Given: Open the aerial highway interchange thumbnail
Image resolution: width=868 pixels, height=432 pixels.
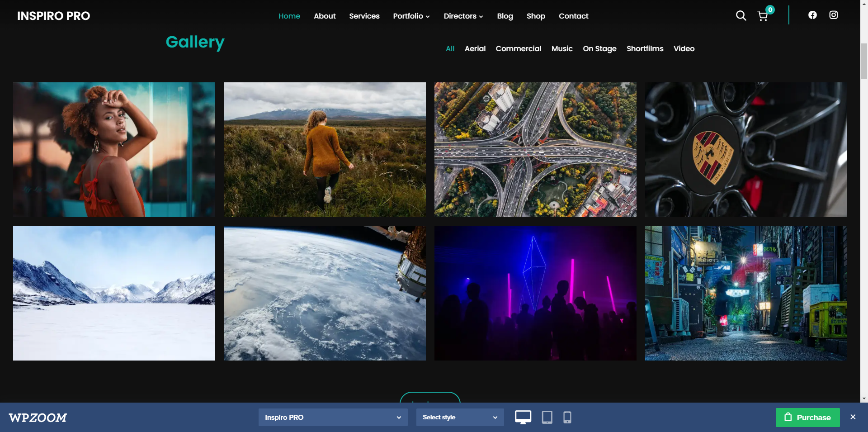Looking at the screenshot, I should (x=535, y=150).
